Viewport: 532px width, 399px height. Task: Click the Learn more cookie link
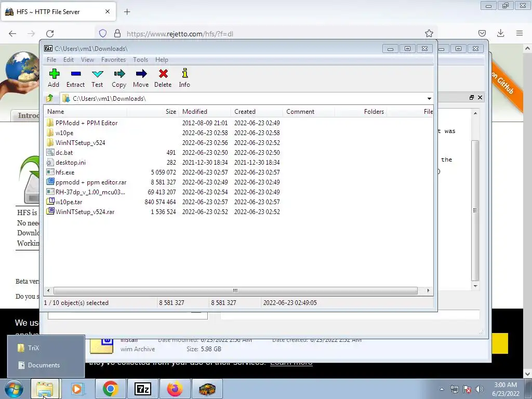291,363
